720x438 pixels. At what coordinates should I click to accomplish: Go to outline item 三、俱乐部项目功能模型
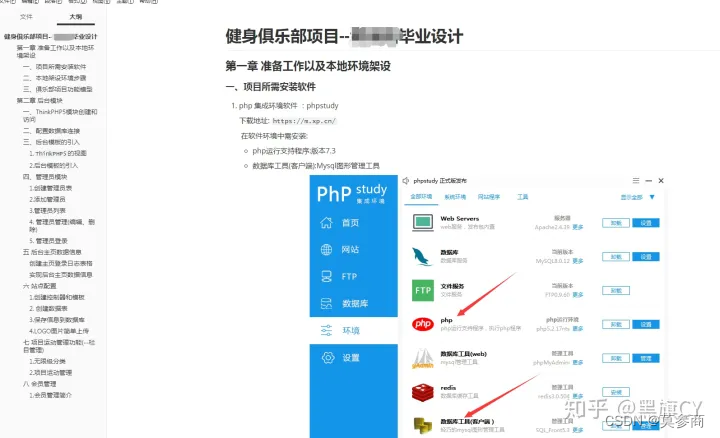pos(58,89)
